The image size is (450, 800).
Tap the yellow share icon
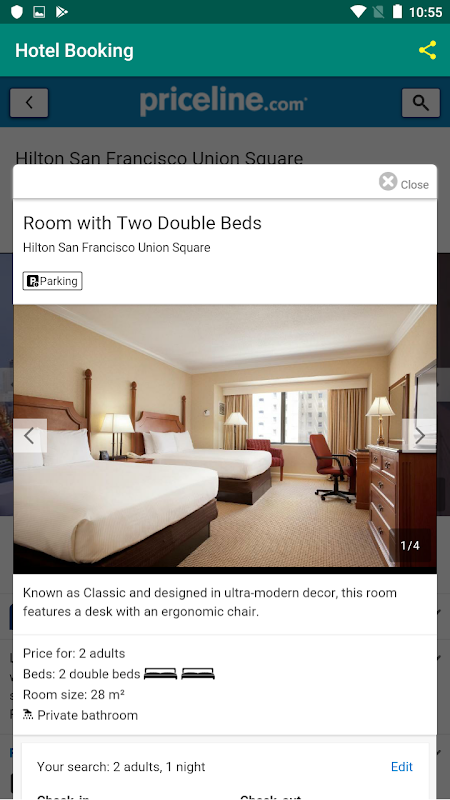click(x=427, y=50)
